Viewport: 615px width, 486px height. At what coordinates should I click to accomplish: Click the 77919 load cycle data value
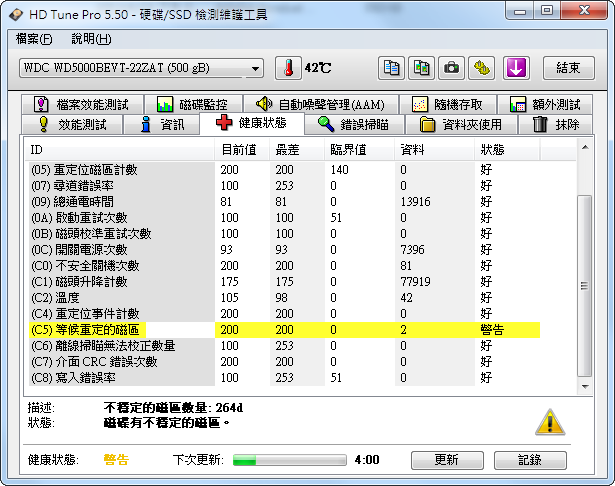(x=415, y=282)
